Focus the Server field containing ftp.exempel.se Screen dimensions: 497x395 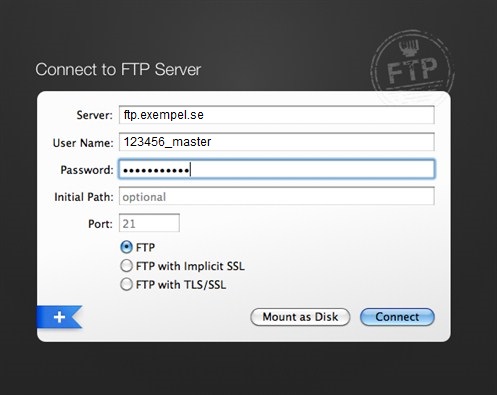[277, 115]
